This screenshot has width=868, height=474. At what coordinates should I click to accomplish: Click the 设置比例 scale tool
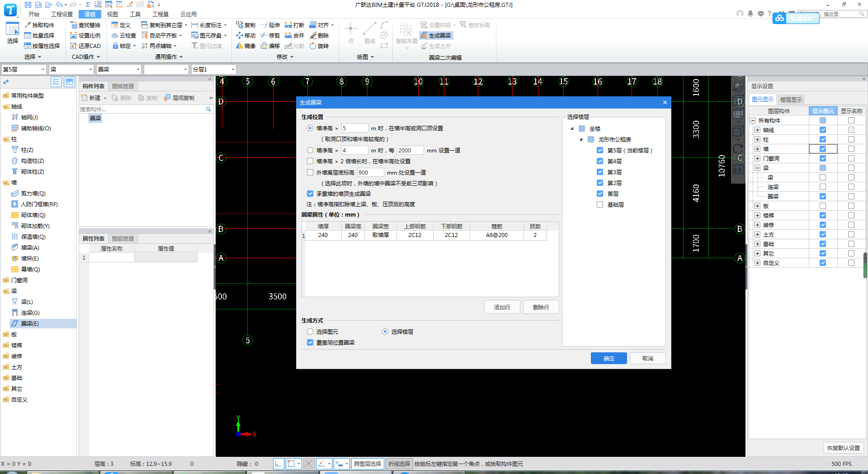(x=85, y=35)
